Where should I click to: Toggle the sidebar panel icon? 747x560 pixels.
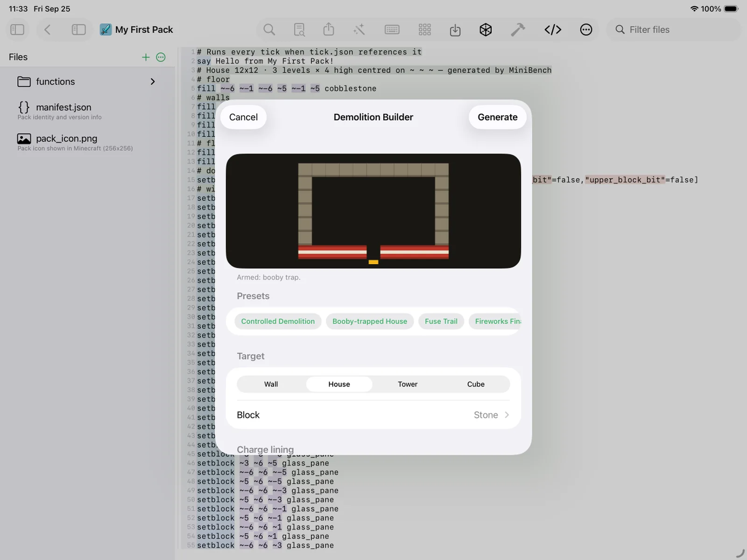click(x=17, y=29)
